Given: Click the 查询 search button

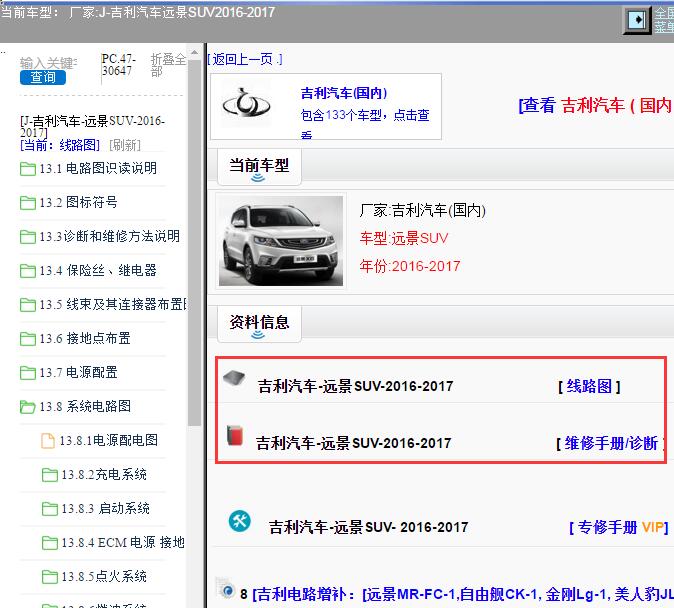Looking at the screenshot, I should (43, 77).
